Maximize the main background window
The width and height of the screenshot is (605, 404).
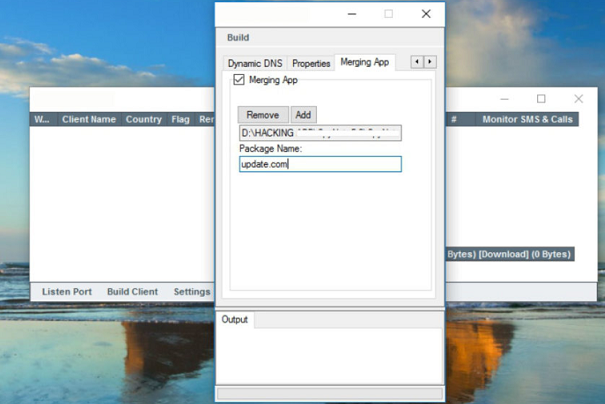click(541, 99)
